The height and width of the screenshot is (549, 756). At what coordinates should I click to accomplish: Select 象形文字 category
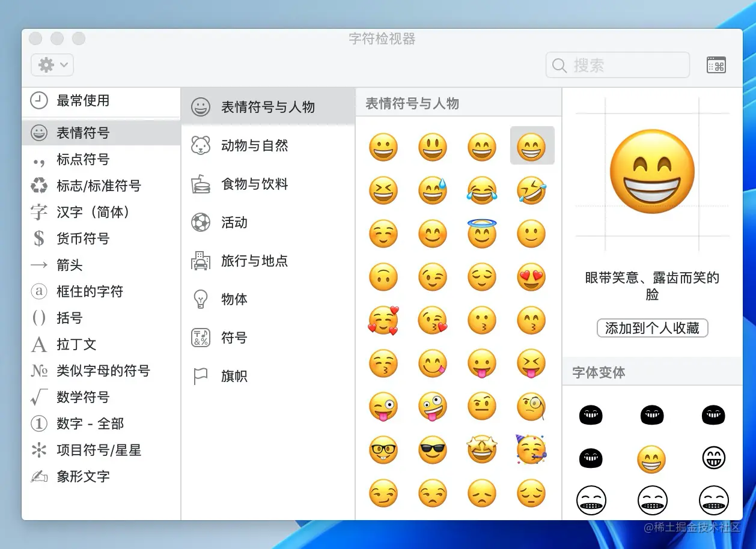pos(101,476)
